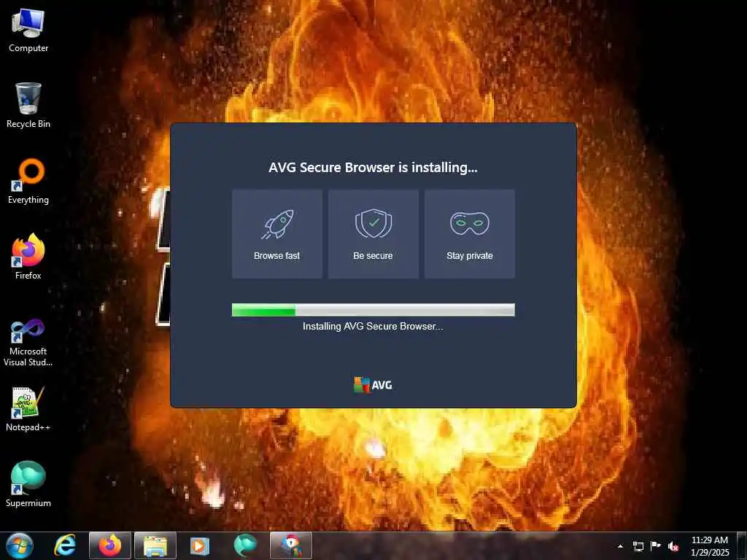The width and height of the screenshot is (747, 560).
Task: Open the Windows Start menu
Action: [x=20, y=545]
